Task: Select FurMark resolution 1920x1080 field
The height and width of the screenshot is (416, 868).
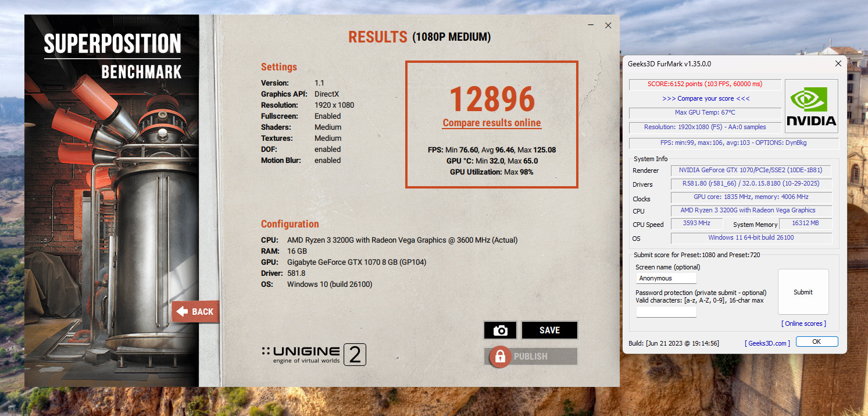Action: click(x=705, y=127)
